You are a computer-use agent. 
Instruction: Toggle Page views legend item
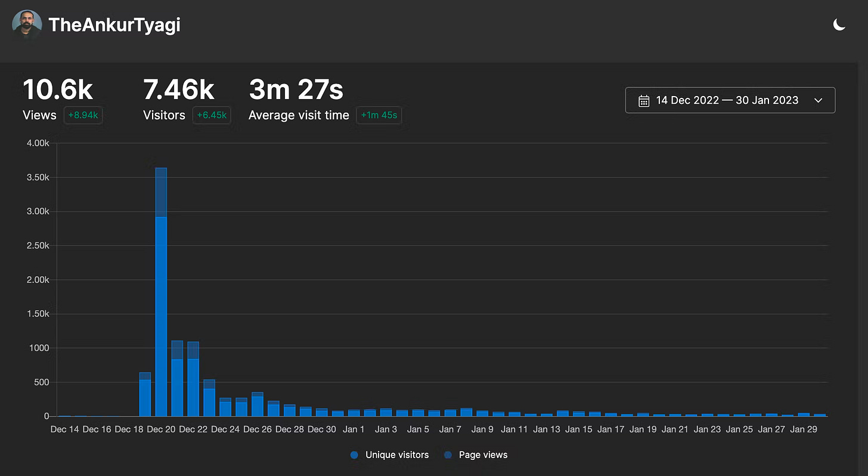(475, 455)
